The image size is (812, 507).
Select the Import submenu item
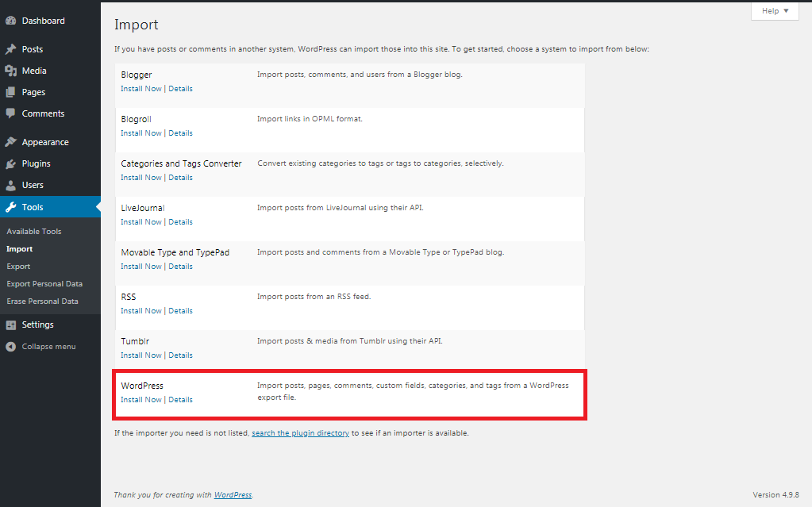click(20, 249)
